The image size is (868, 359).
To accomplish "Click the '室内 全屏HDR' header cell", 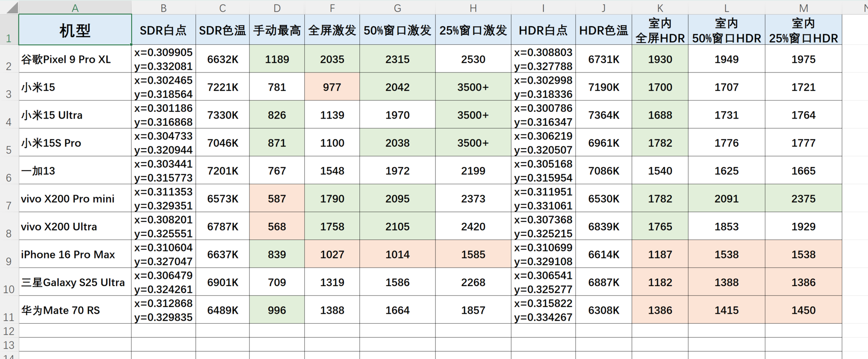I will [660, 30].
